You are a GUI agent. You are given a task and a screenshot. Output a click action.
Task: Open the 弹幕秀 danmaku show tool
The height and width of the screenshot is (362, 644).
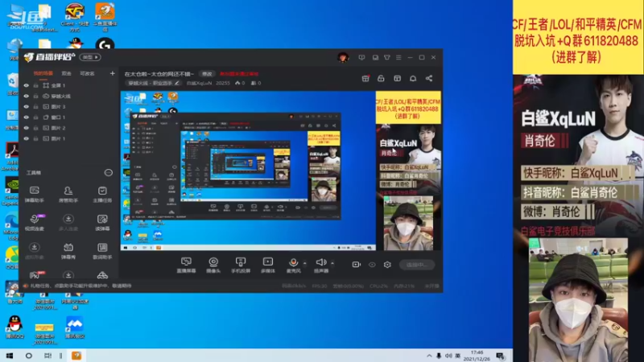pyautogui.click(x=68, y=250)
